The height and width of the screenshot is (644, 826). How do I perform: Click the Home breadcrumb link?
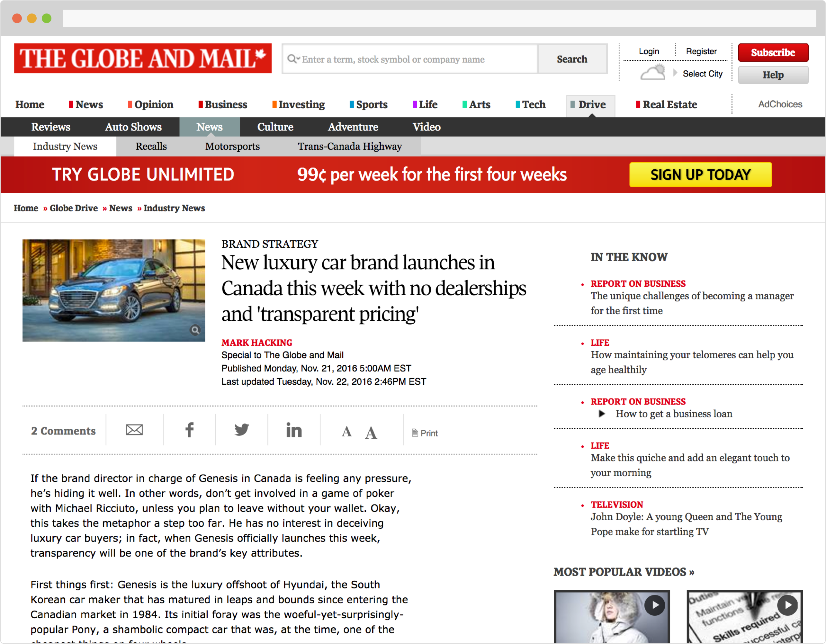pos(26,208)
